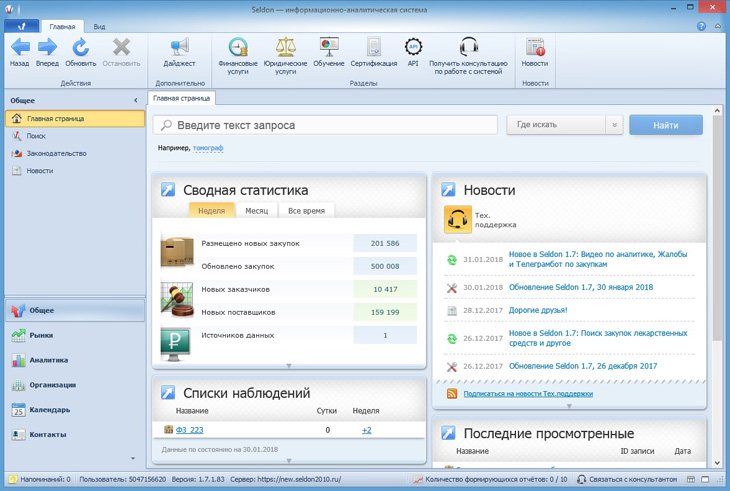Open the application menu button

[x=21, y=26]
